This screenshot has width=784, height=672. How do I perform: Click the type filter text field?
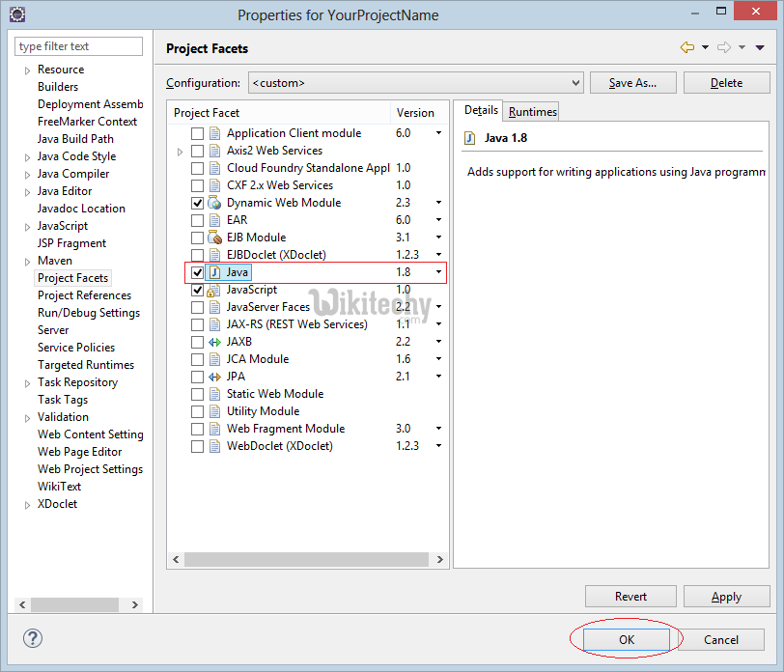(79, 46)
